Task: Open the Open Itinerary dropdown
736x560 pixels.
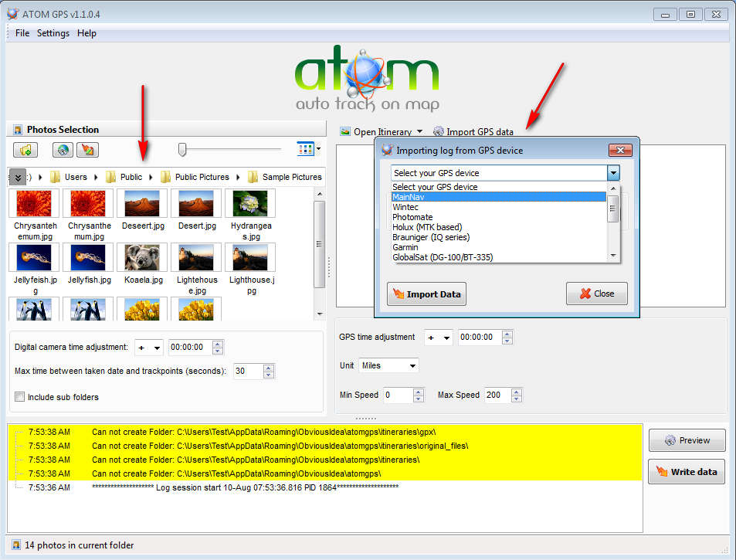Action: [382, 132]
